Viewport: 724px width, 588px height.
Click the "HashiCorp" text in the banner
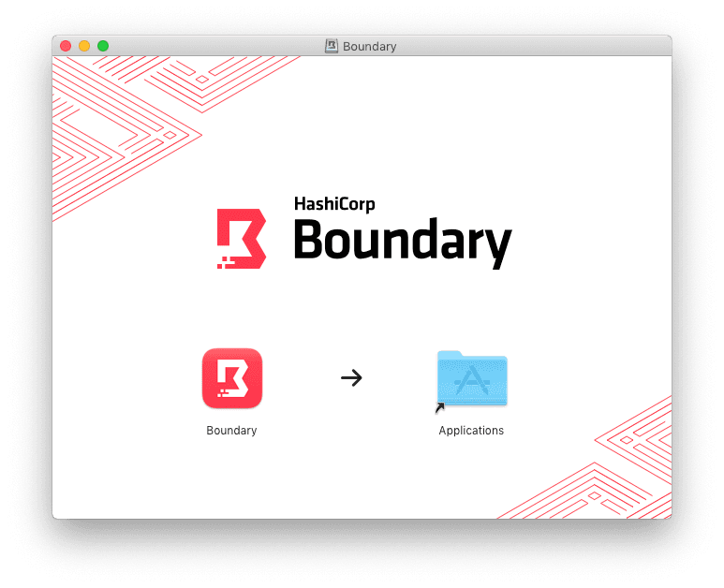click(x=334, y=204)
